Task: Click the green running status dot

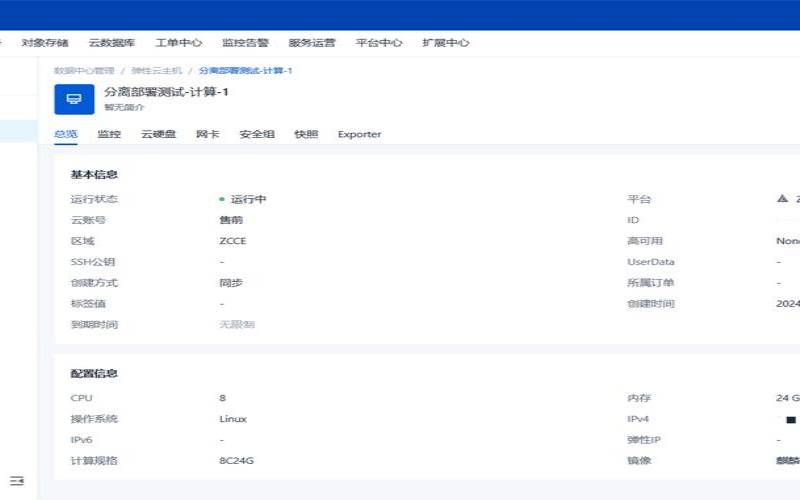Action: [x=222, y=199]
